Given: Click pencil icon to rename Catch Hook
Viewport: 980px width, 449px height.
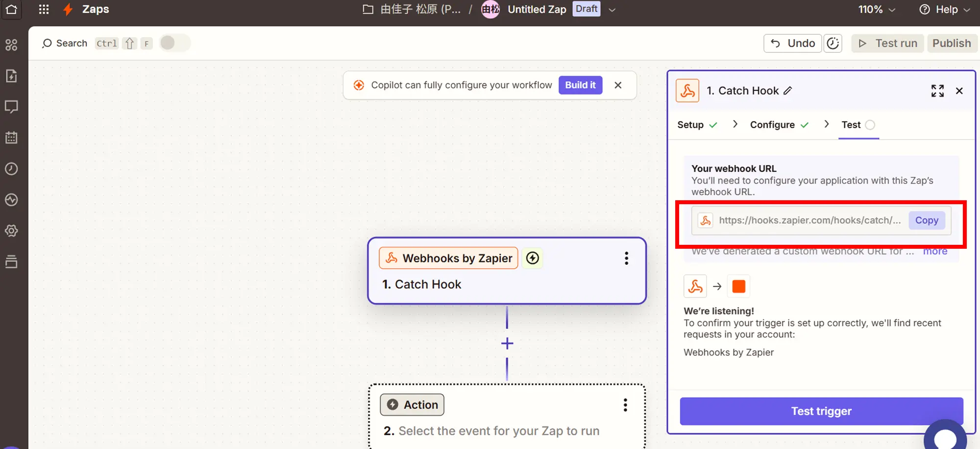Looking at the screenshot, I should coord(787,91).
